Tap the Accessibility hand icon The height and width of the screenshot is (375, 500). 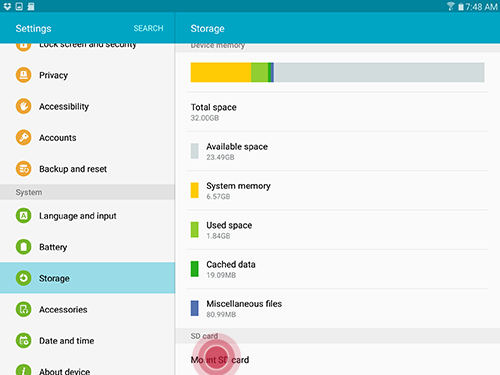tap(23, 106)
